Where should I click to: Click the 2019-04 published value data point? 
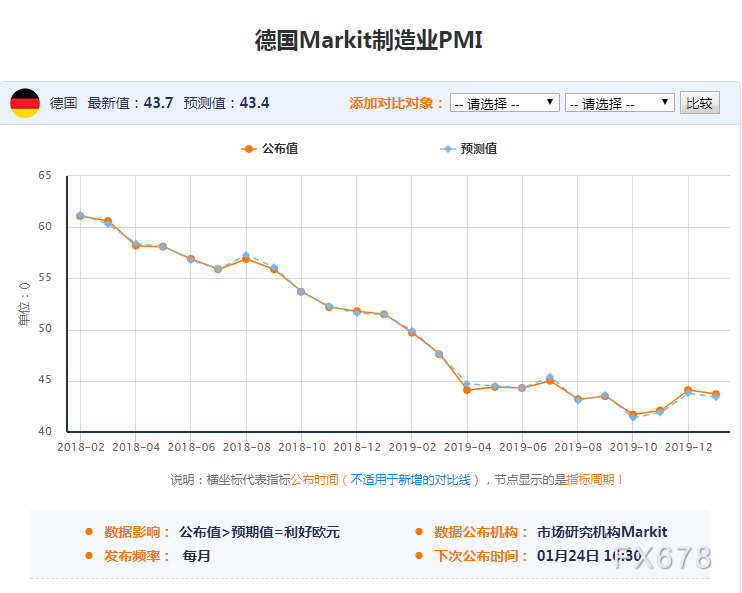pyautogui.click(x=467, y=390)
